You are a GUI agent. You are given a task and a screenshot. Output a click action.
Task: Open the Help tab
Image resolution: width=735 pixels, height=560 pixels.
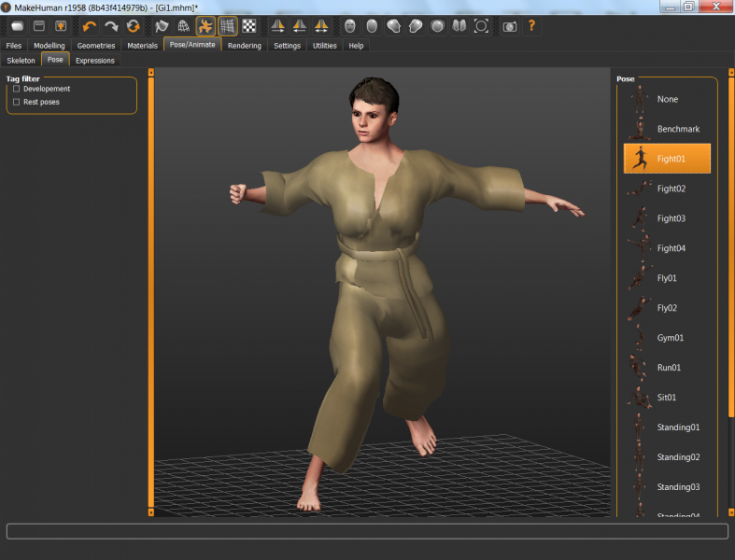pyautogui.click(x=356, y=46)
